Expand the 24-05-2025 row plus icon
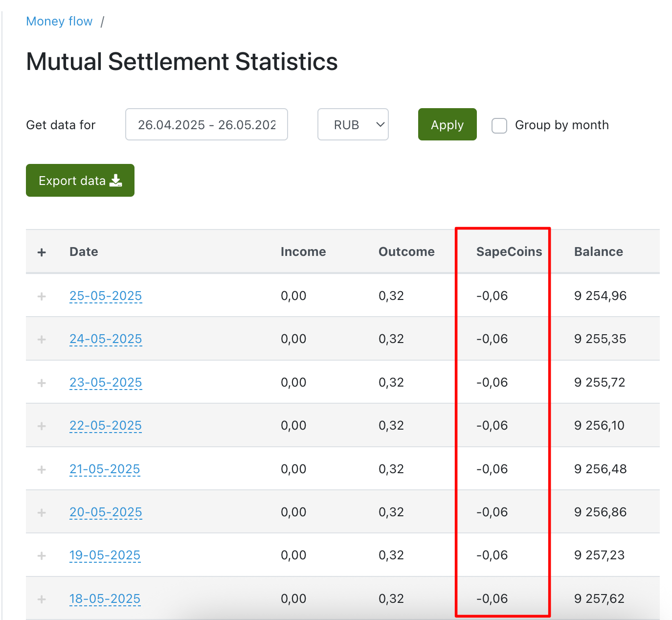672x620 pixels. click(x=42, y=339)
